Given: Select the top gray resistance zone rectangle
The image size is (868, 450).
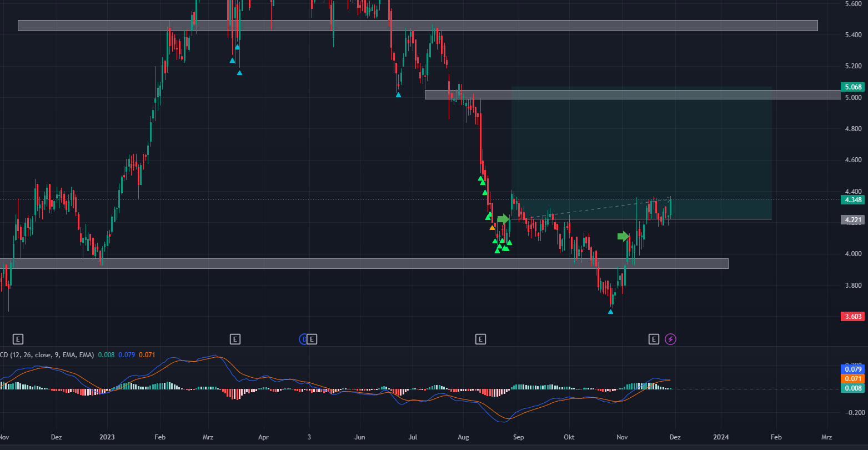Looking at the screenshot, I should (417, 26).
